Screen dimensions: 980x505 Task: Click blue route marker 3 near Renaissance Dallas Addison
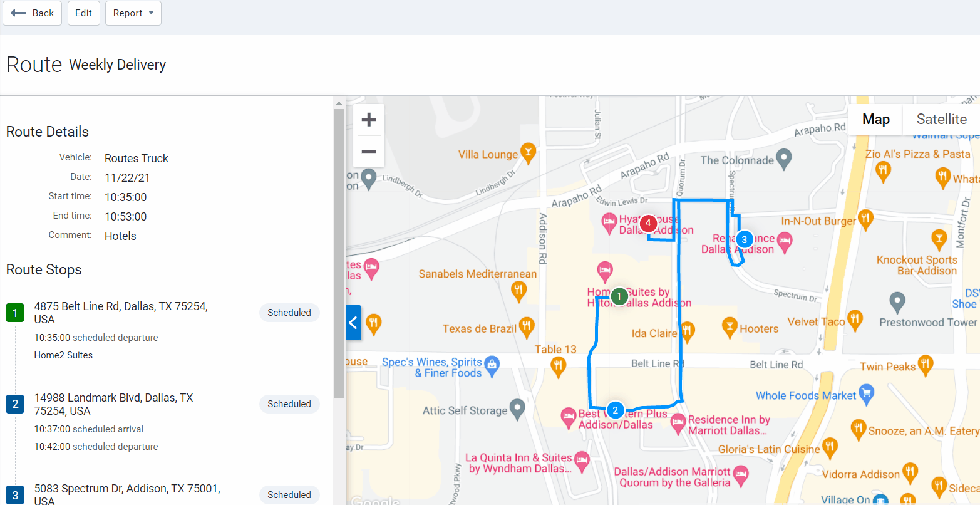click(743, 239)
